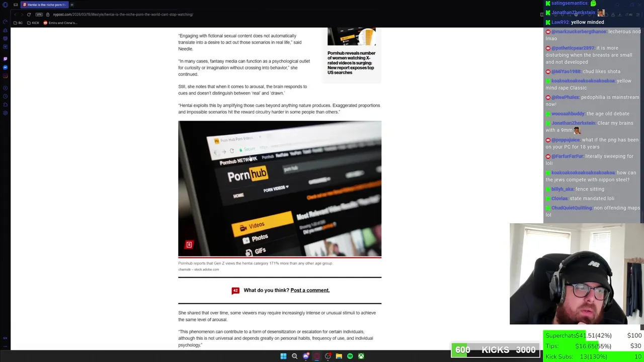
Task: Click the site padlock security icon
Action: [48, 14]
